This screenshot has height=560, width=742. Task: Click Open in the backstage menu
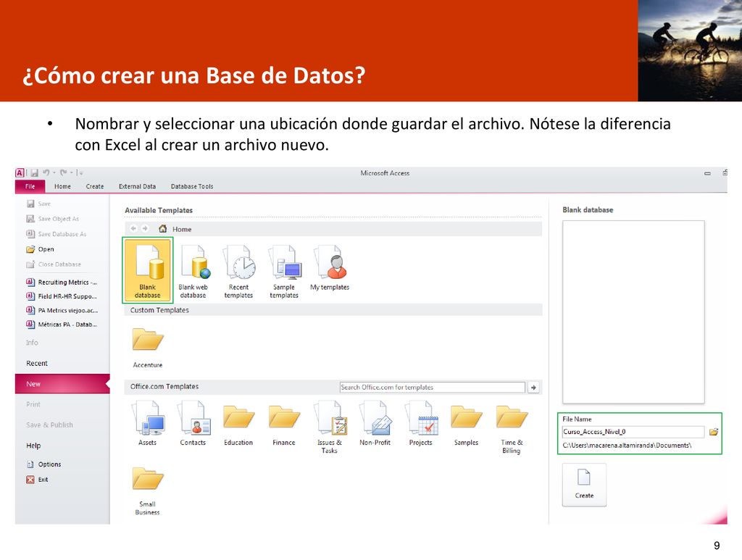click(41, 249)
